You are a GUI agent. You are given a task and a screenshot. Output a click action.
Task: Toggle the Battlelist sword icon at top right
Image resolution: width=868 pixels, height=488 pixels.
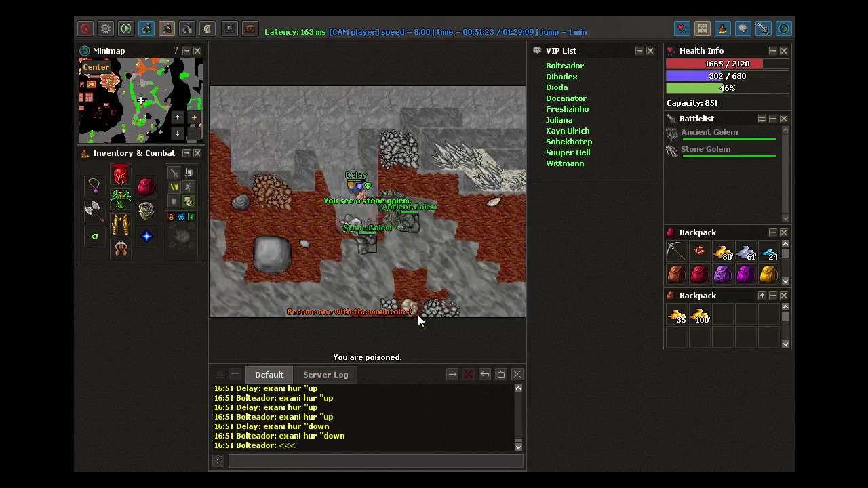pos(764,28)
